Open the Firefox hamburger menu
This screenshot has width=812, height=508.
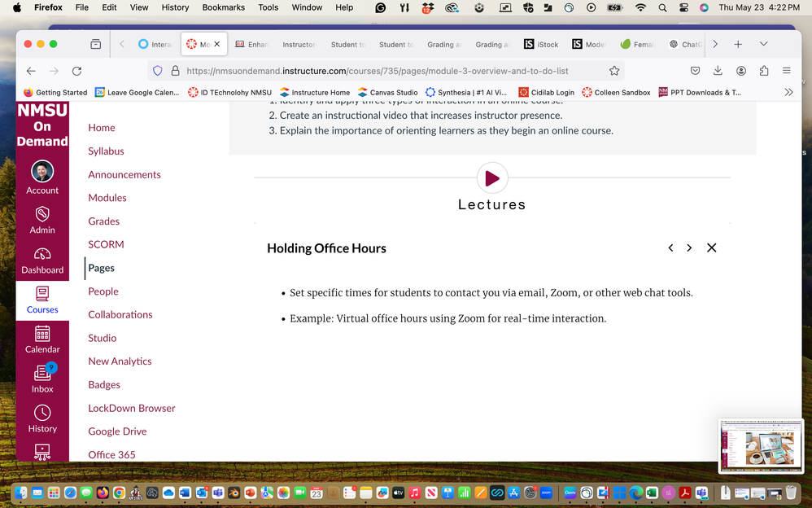787,71
